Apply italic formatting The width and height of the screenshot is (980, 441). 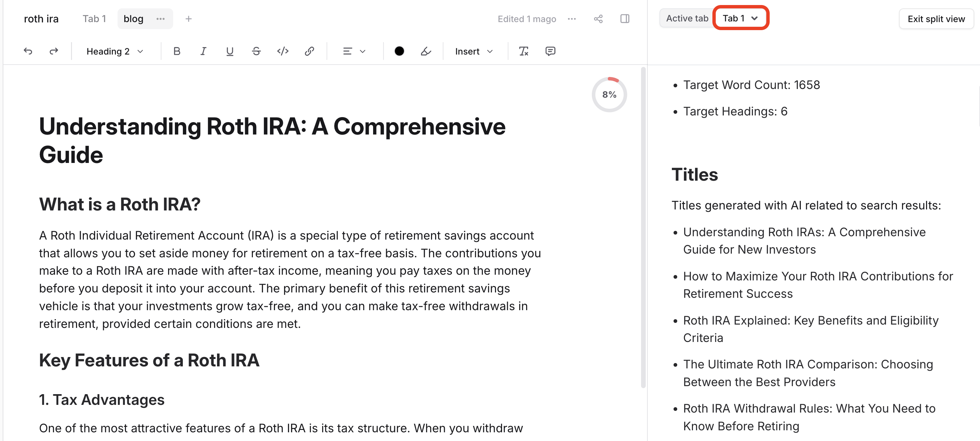(203, 51)
